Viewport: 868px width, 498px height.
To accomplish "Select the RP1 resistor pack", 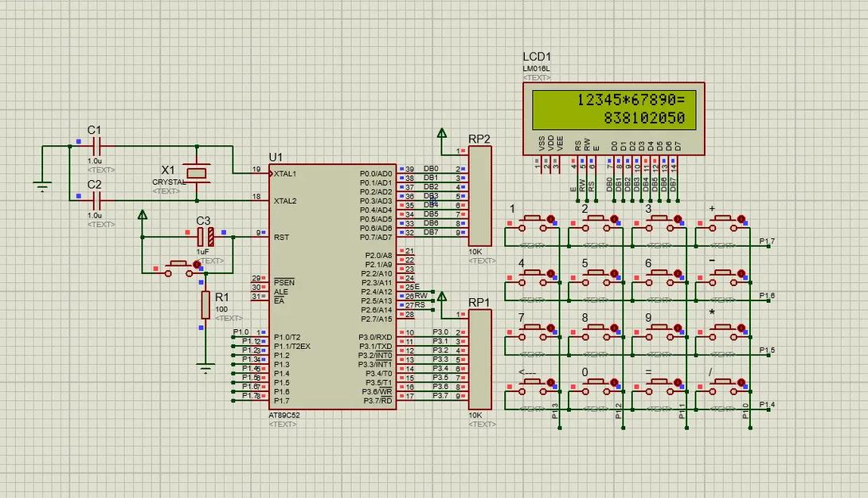I will [480, 359].
